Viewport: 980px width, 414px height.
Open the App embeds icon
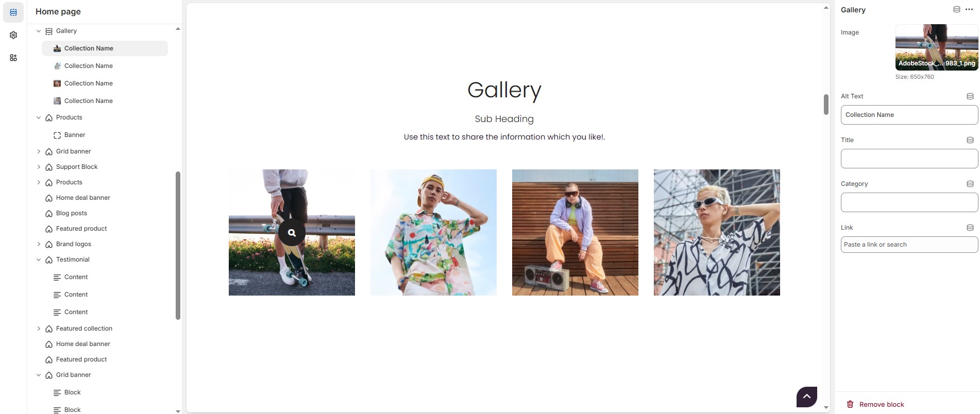click(13, 58)
